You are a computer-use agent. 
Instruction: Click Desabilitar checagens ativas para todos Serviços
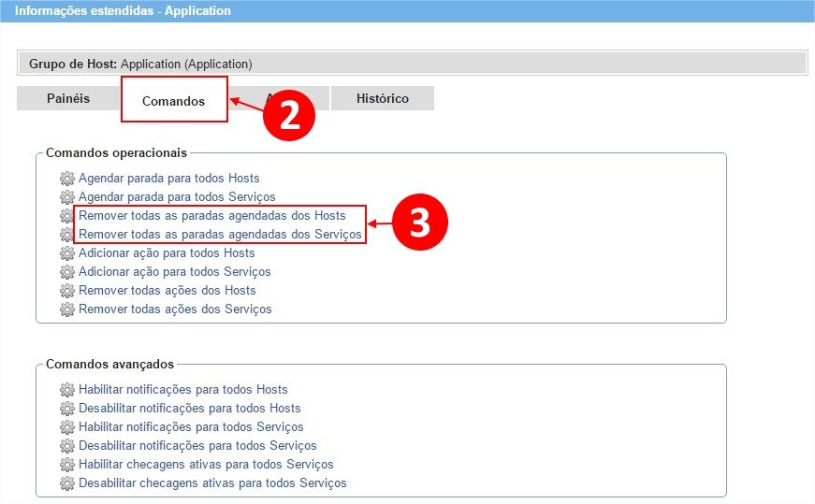pos(212,483)
